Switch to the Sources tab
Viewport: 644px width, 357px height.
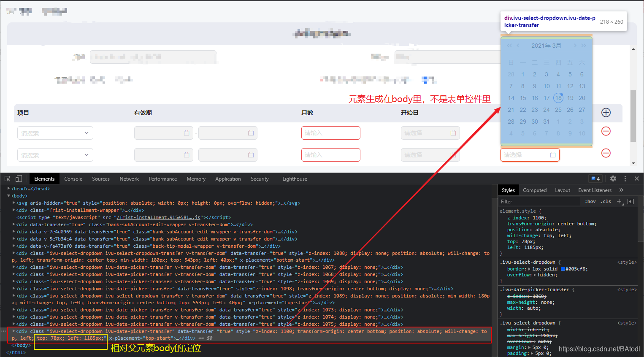click(x=101, y=179)
